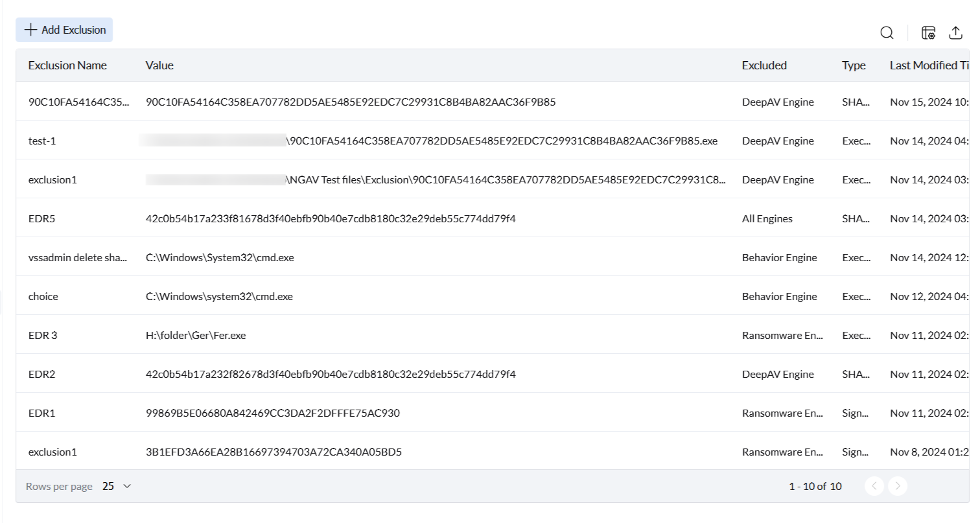Open the Rows per page dropdown
The image size is (980, 523).
[x=117, y=486]
